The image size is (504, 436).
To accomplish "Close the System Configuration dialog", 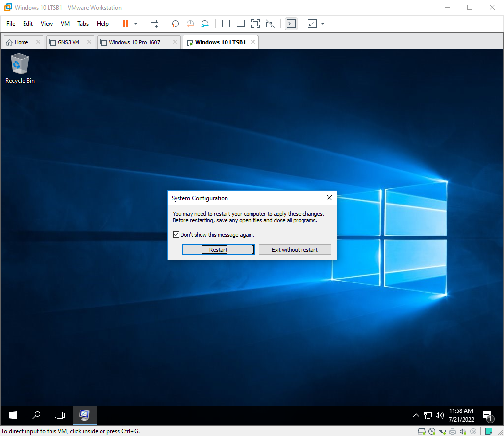I will [329, 198].
